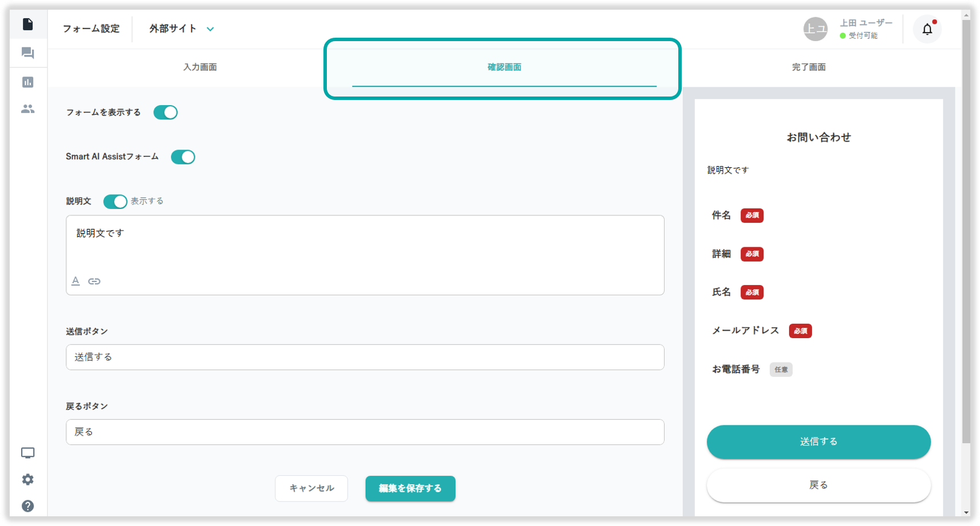
Task: Switch to the 完了画面 tab
Action: (x=809, y=67)
